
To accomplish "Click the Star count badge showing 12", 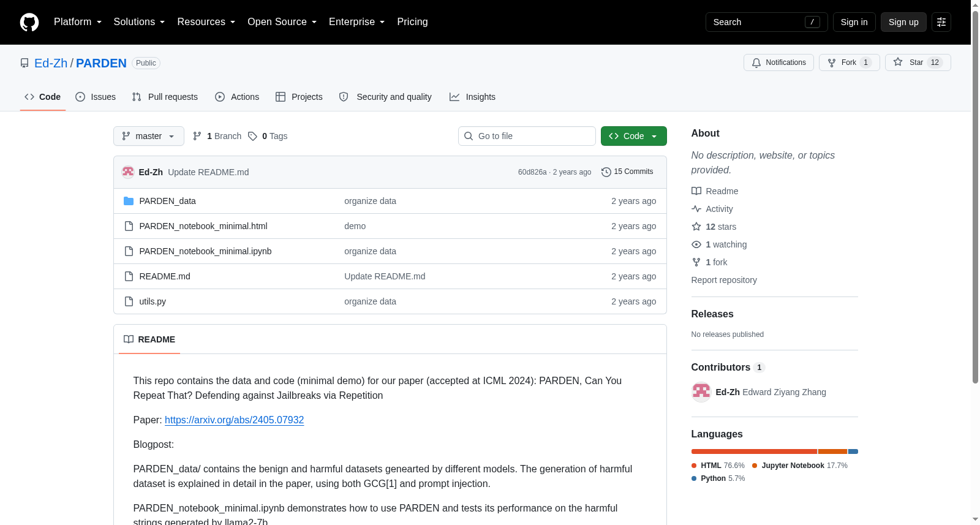I will (x=935, y=62).
